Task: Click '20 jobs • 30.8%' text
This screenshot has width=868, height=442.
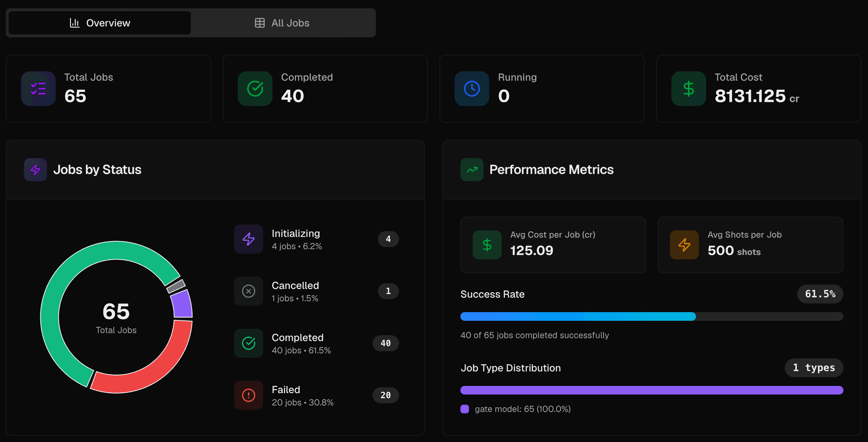Action: pos(303,403)
